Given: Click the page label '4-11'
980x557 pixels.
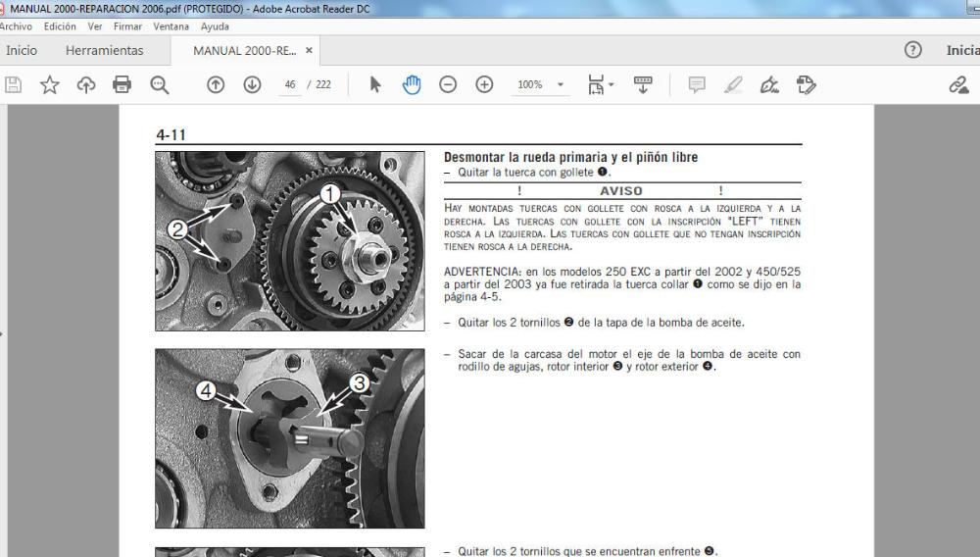Looking at the screenshot, I should (x=171, y=134).
